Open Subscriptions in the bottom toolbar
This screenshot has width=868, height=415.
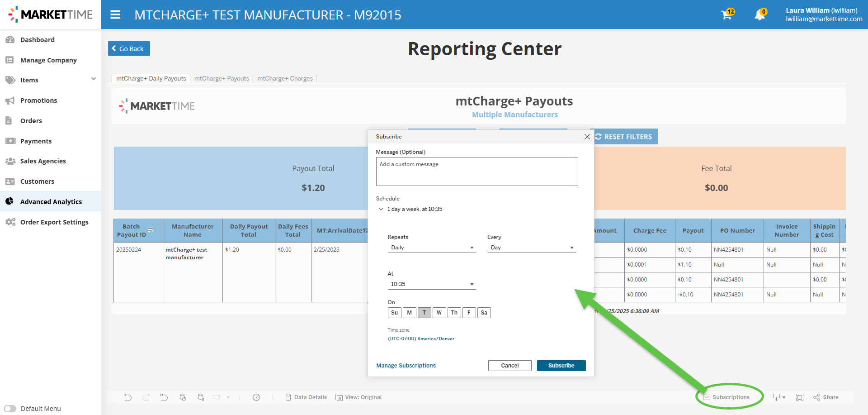coord(726,397)
